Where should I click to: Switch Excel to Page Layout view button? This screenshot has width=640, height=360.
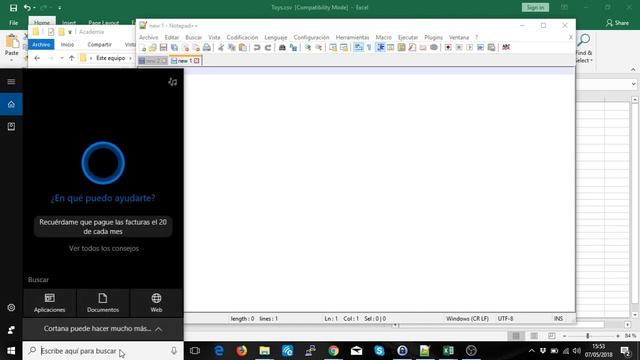click(x=534, y=336)
